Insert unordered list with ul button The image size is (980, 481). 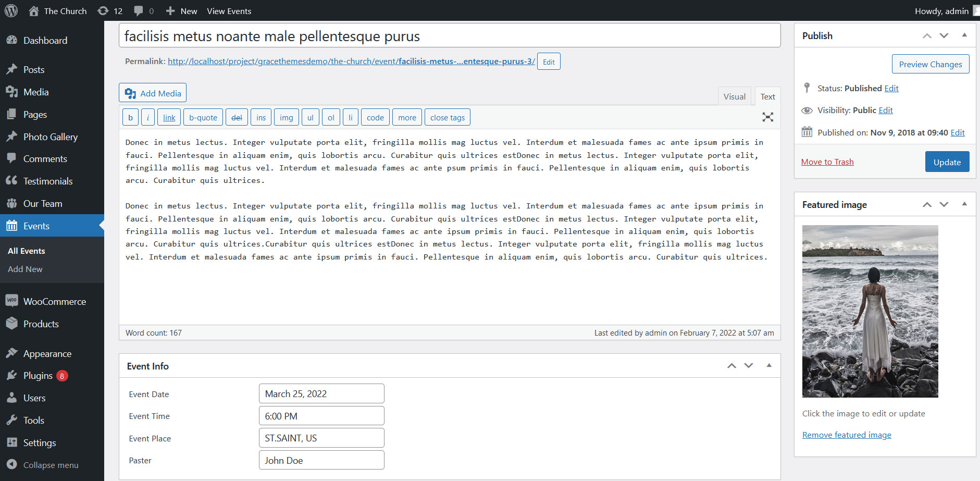click(x=311, y=117)
